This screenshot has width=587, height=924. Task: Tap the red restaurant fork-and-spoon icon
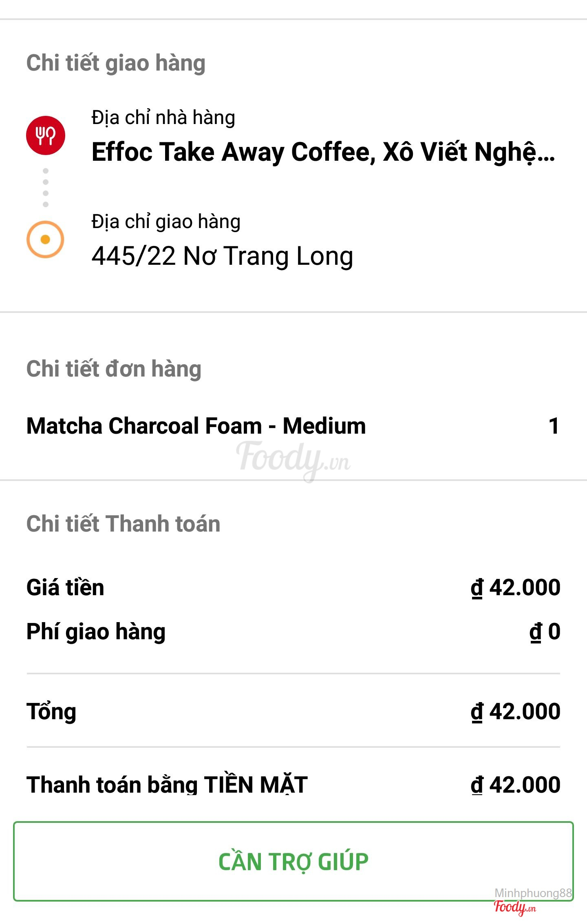pyautogui.click(x=46, y=135)
